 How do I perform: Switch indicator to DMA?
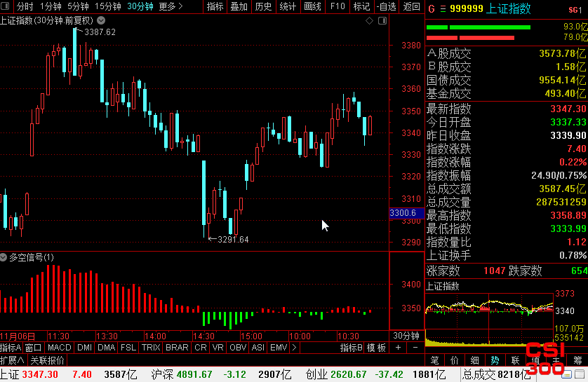106,348
